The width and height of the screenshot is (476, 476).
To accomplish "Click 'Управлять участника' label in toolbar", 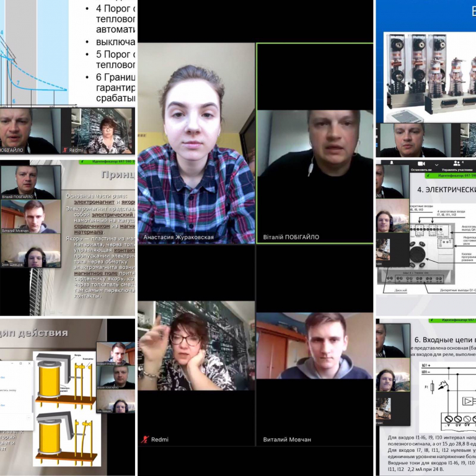I will point(457,170).
